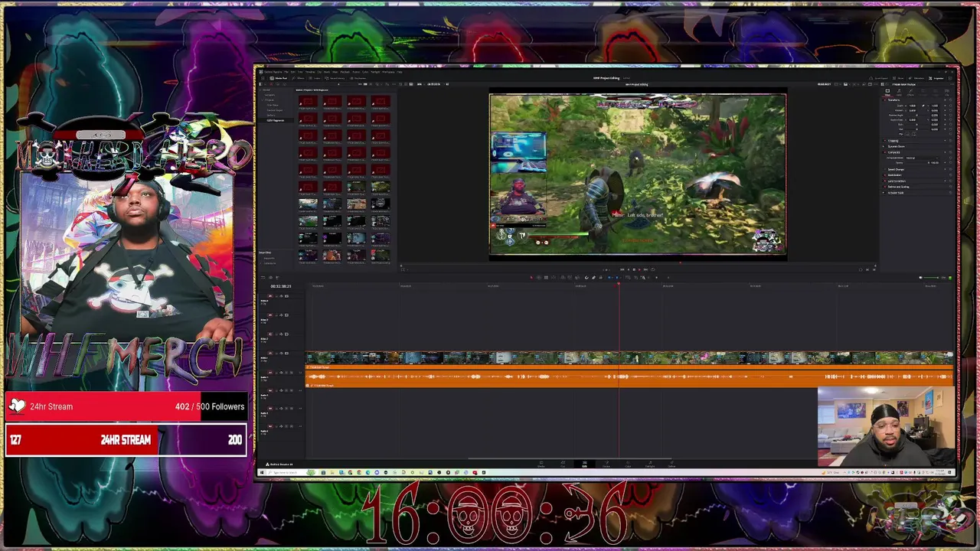
Task: Go to the Cut page
Action: pyautogui.click(x=563, y=464)
